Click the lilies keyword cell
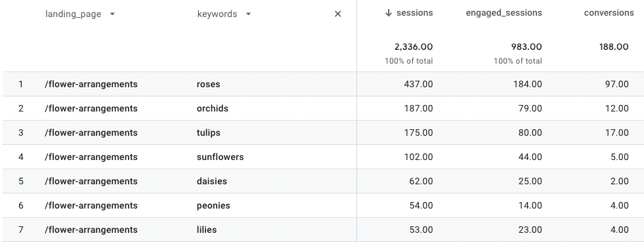The width and height of the screenshot is (644, 242). point(207,230)
